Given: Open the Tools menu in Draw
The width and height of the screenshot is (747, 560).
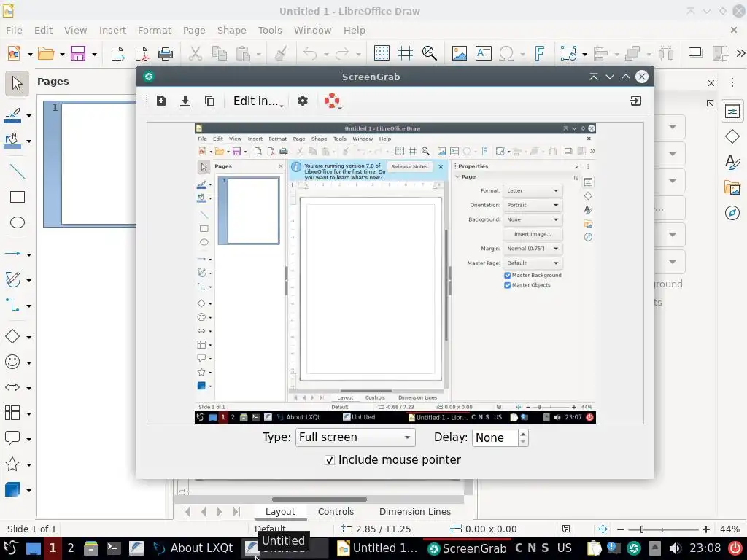Looking at the screenshot, I should tap(270, 30).
